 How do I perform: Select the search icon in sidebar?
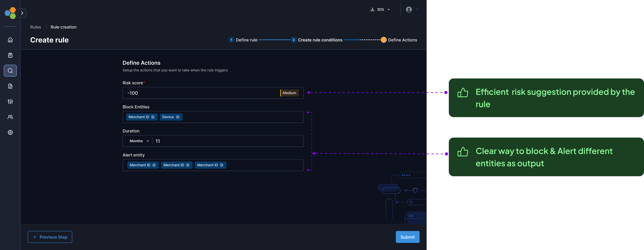tap(10, 71)
